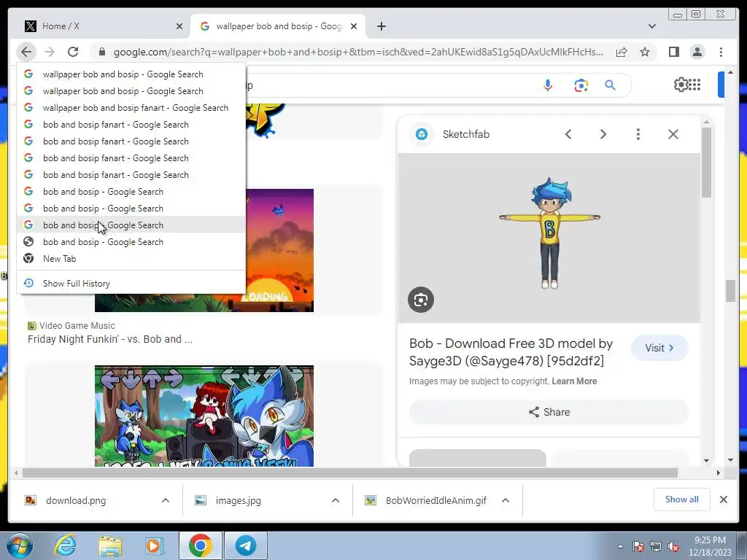
Task: Search by image with Google Lens icon
Action: tap(581, 86)
